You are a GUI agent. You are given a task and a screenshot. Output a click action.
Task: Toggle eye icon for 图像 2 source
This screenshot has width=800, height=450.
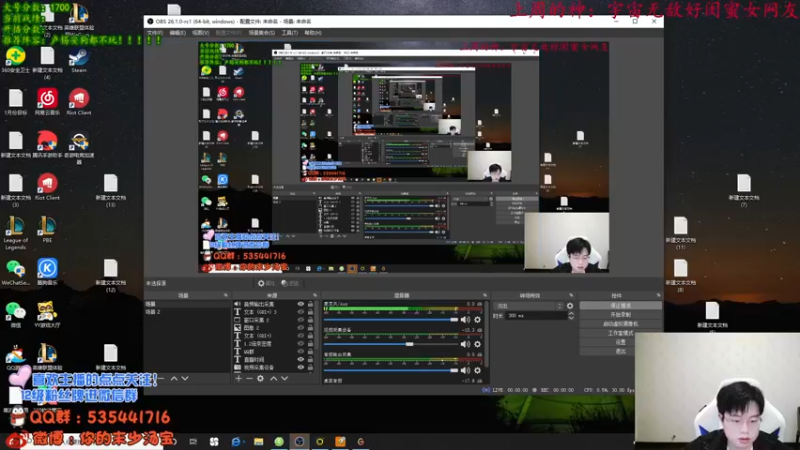pos(301,328)
